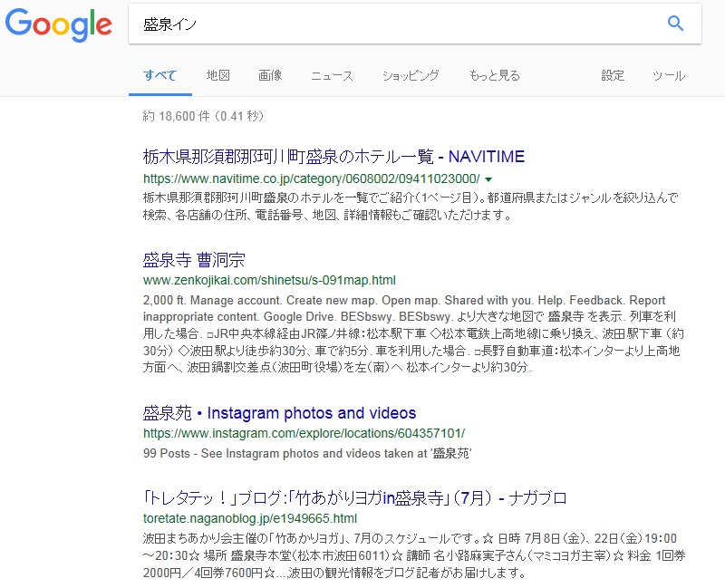Open the トレタテッ！ブログ 竹あかりヨガ result
This screenshot has height=588, width=725.
[354, 498]
